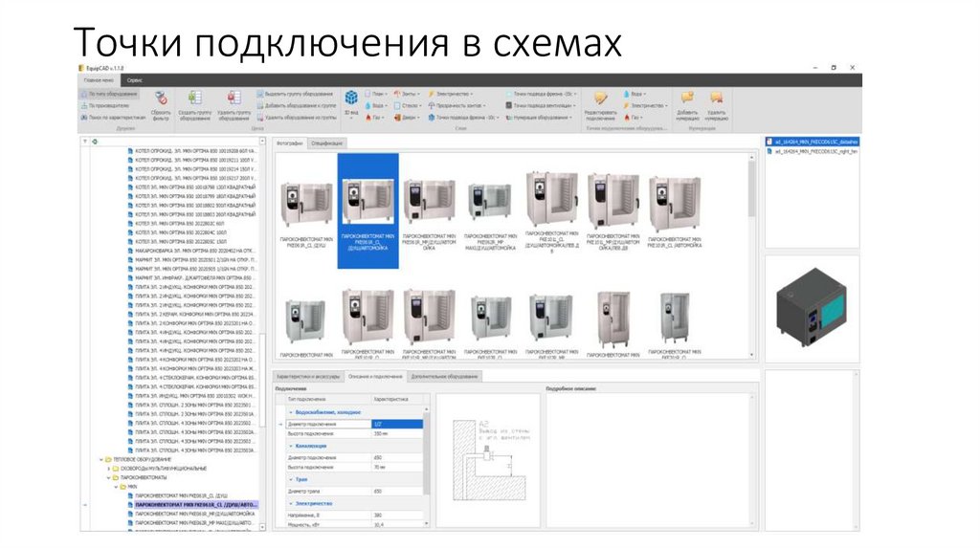Click the Подробное описание text area
The height and width of the screenshot is (549, 980).
(x=650, y=460)
